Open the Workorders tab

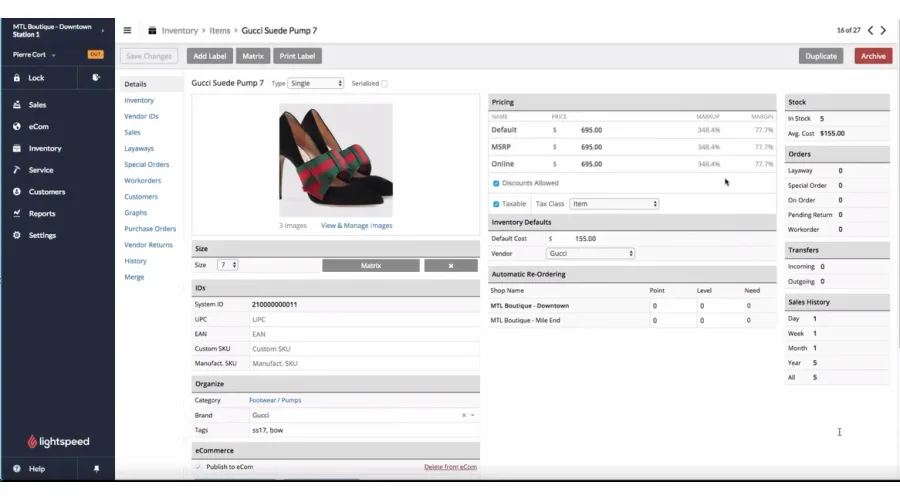click(142, 180)
